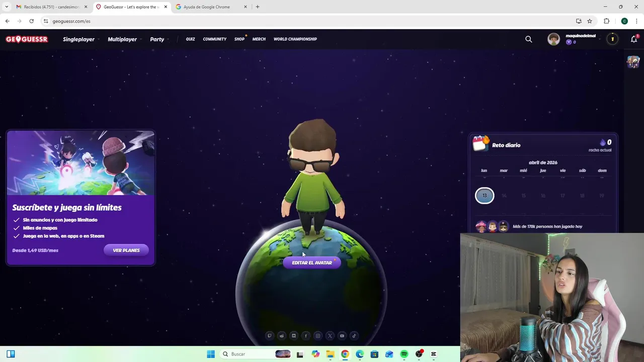Open the QUIZ nav item
This screenshot has width=644, height=362.
tap(190, 39)
